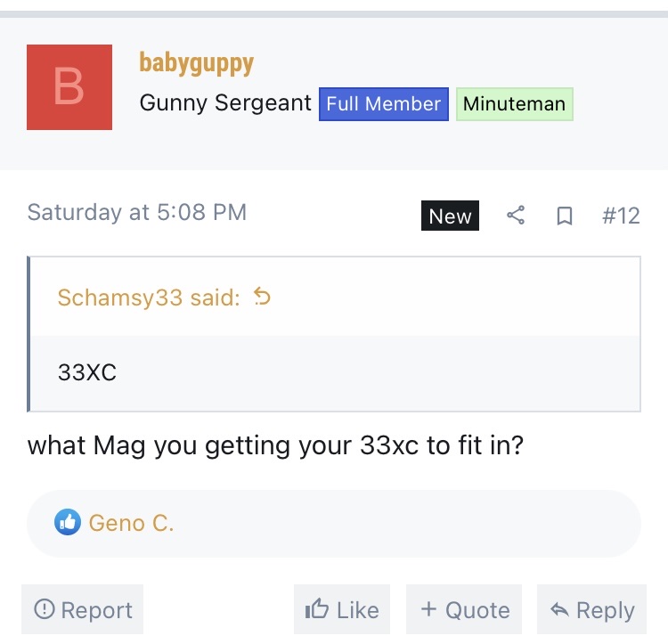Viewport: 668px width, 644px height.
Task: Open the Schamsy33 said quote header link
Action: (149, 298)
